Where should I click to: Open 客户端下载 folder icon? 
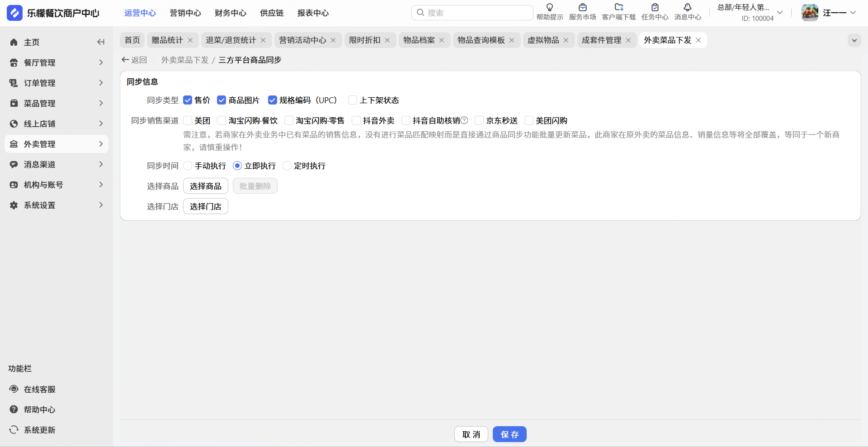tap(619, 8)
